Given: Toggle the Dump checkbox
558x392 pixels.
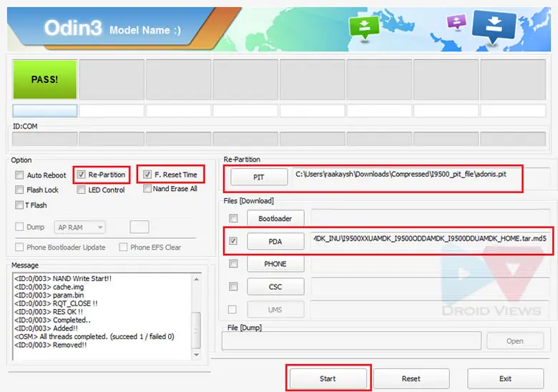Looking at the screenshot, I should point(19,227).
